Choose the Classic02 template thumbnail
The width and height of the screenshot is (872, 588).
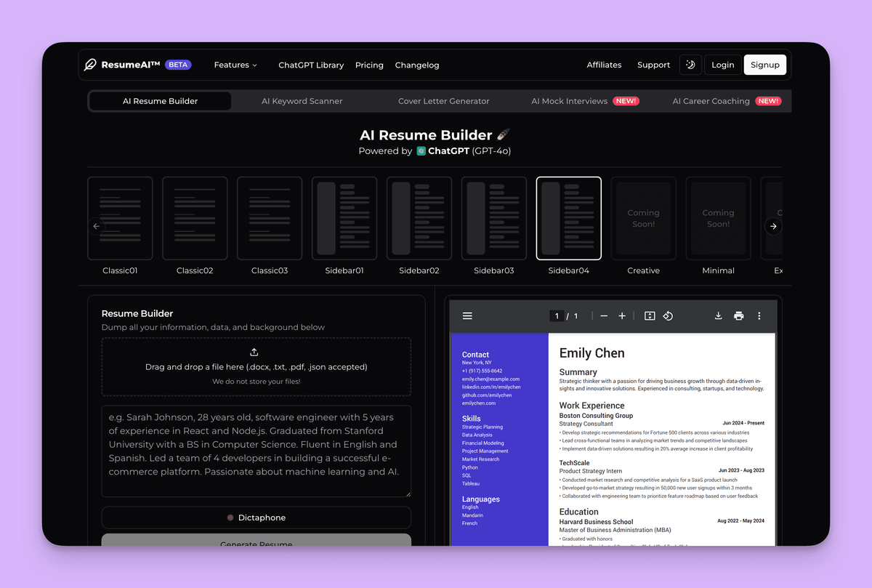pos(195,218)
